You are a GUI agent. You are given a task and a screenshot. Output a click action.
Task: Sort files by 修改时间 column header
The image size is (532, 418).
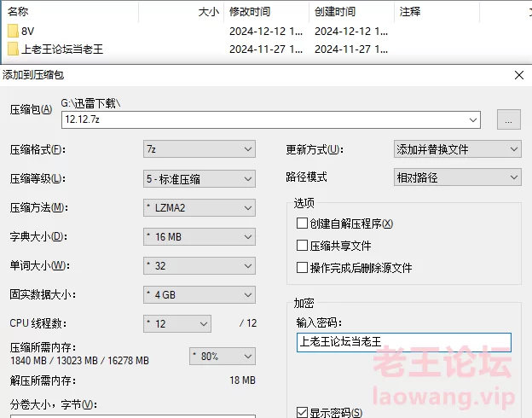pos(250,12)
